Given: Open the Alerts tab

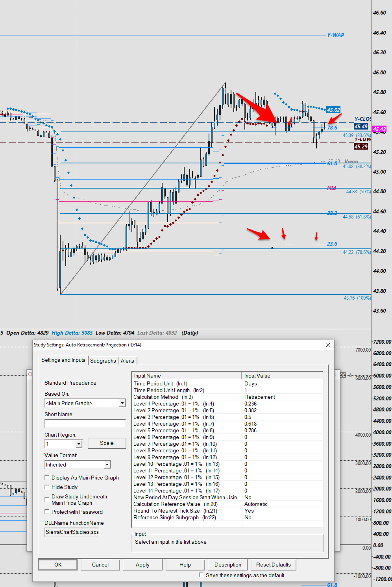Looking at the screenshot, I should tap(127, 361).
